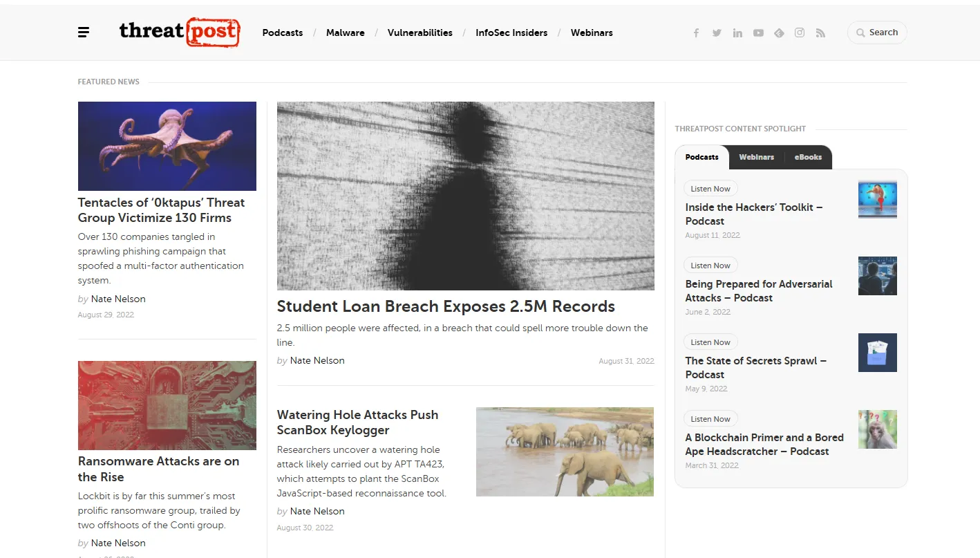Click 'May 9, 2022' podcast date

point(706,389)
